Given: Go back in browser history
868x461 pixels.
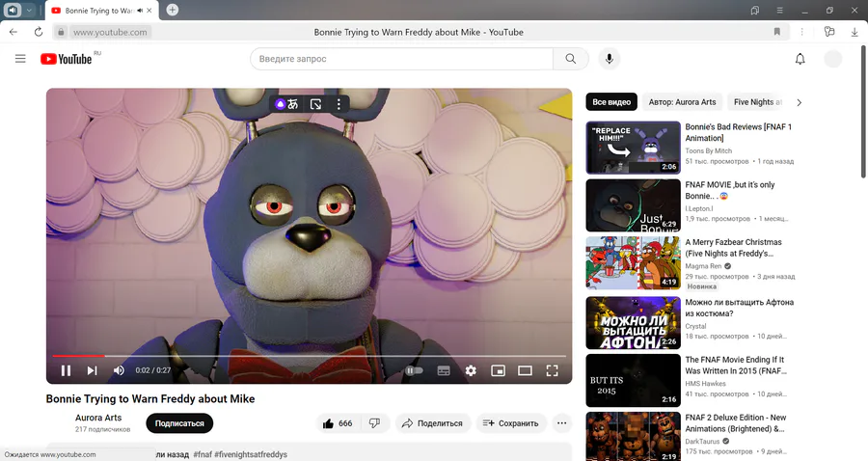Looking at the screenshot, I should click(14, 32).
